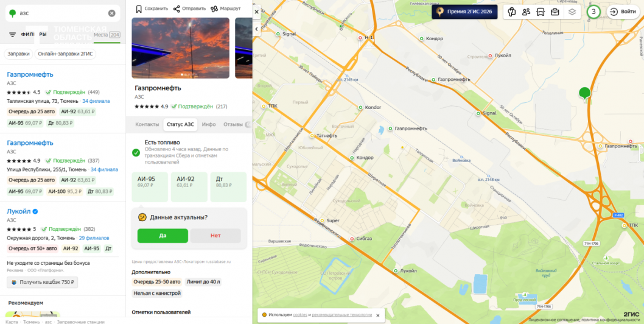Share the station using Отправить
This screenshot has width=644, height=324.
pos(188,9)
